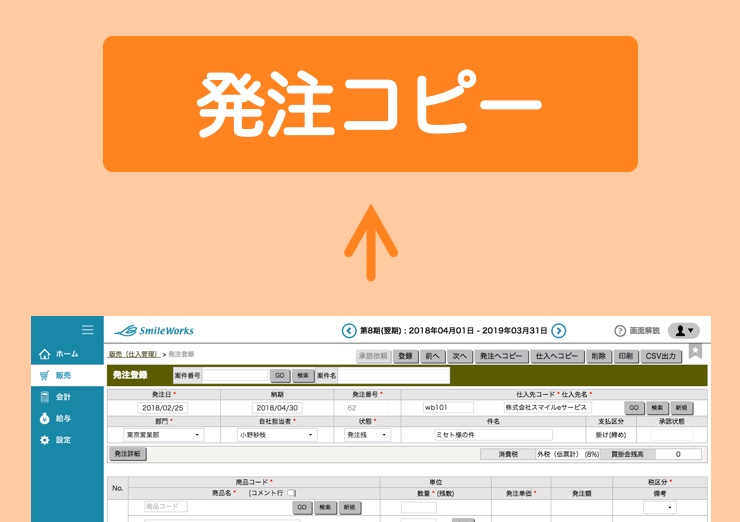The height and width of the screenshot is (522, 740).
Task: Toggle the hamburger sidebar menu icon
Action: [x=87, y=329]
